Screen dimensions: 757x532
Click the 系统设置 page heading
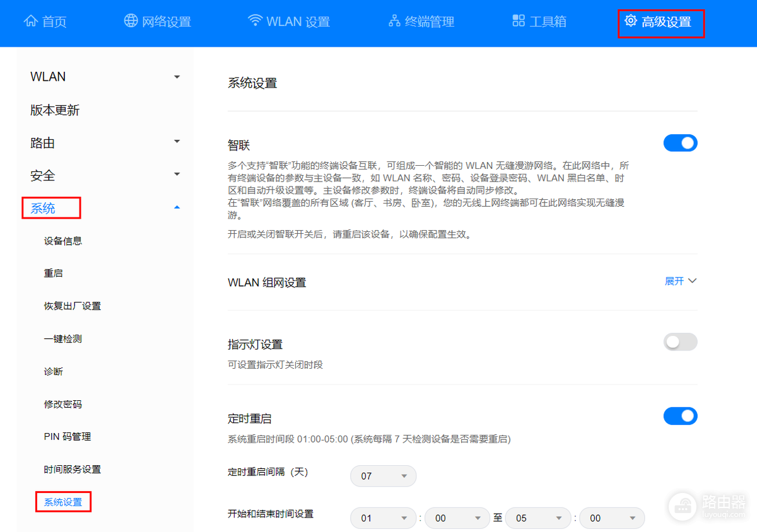coord(252,83)
